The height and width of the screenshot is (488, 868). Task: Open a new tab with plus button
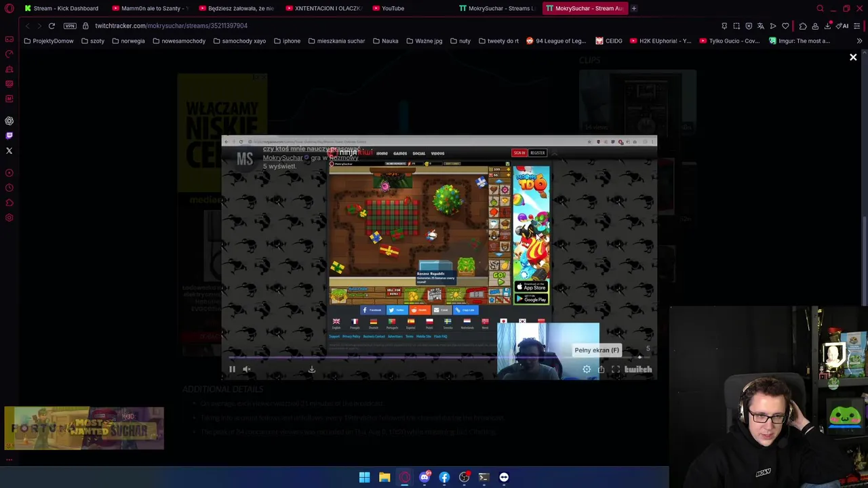634,8
